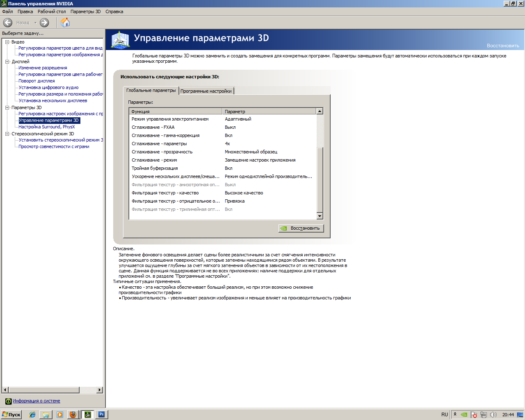Open the Файл menu

7,11
